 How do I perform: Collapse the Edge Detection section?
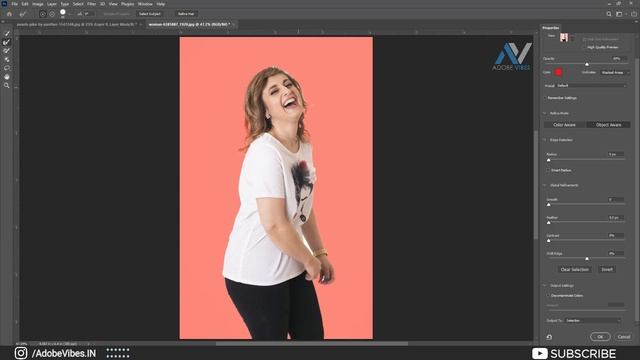[545, 140]
